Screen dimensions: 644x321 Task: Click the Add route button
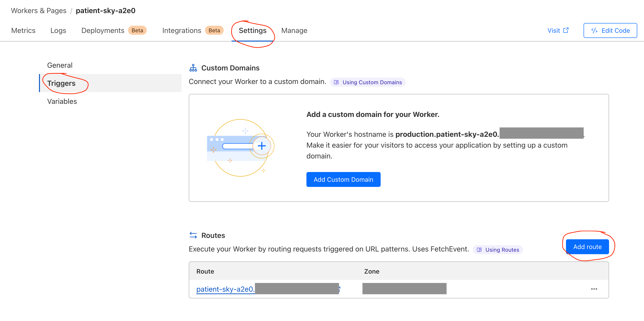point(587,247)
